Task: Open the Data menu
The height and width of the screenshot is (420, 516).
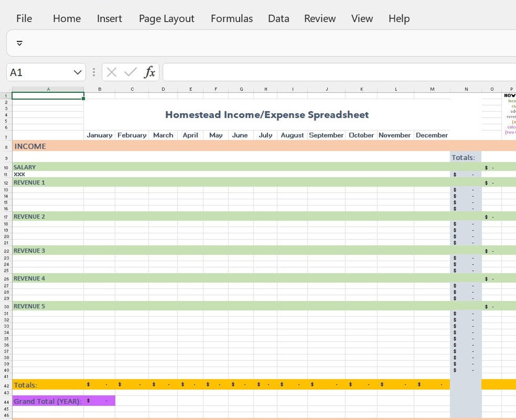Action: click(x=278, y=19)
